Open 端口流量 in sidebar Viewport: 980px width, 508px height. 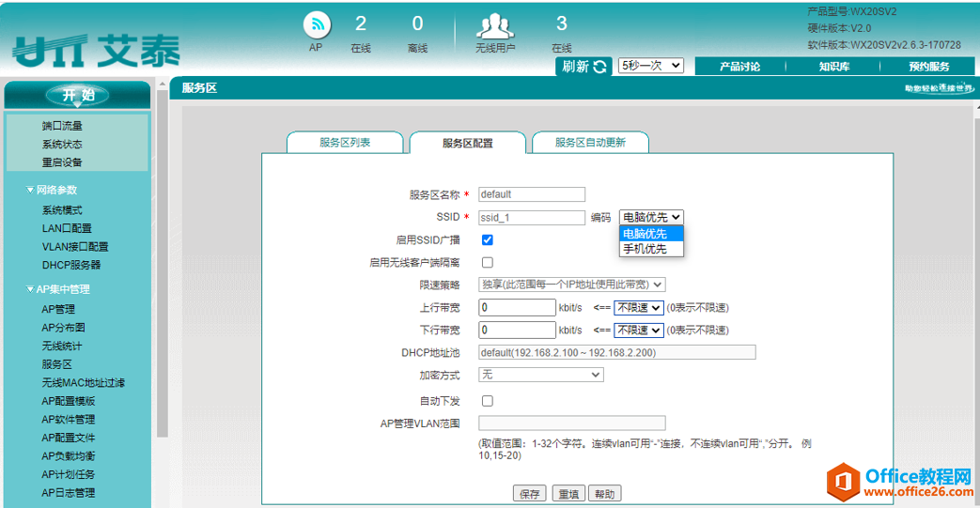coord(62,126)
